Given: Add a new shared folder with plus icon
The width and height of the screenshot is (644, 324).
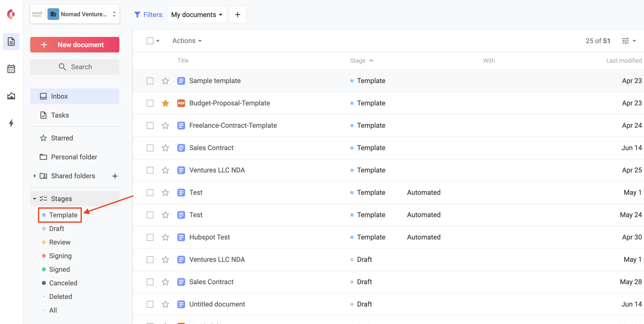Looking at the screenshot, I should (x=115, y=176).
